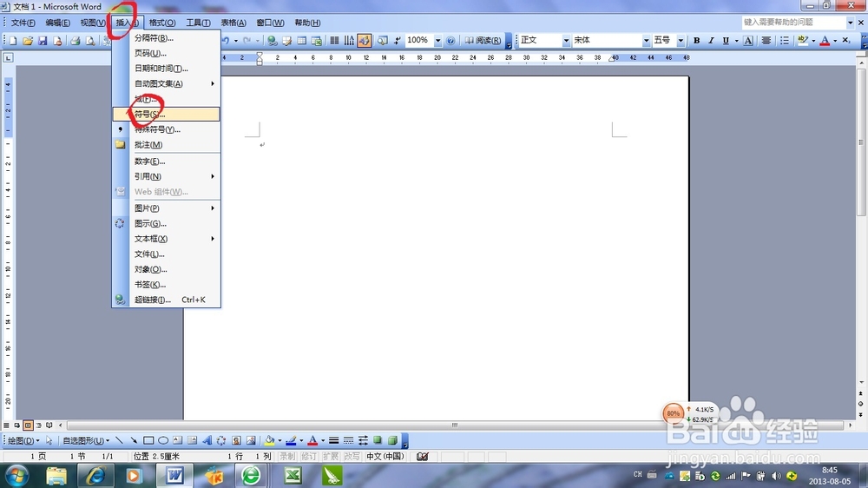Toggle Bold formatting
This screenshot has height=488, width=868.
tap(696, 41)
